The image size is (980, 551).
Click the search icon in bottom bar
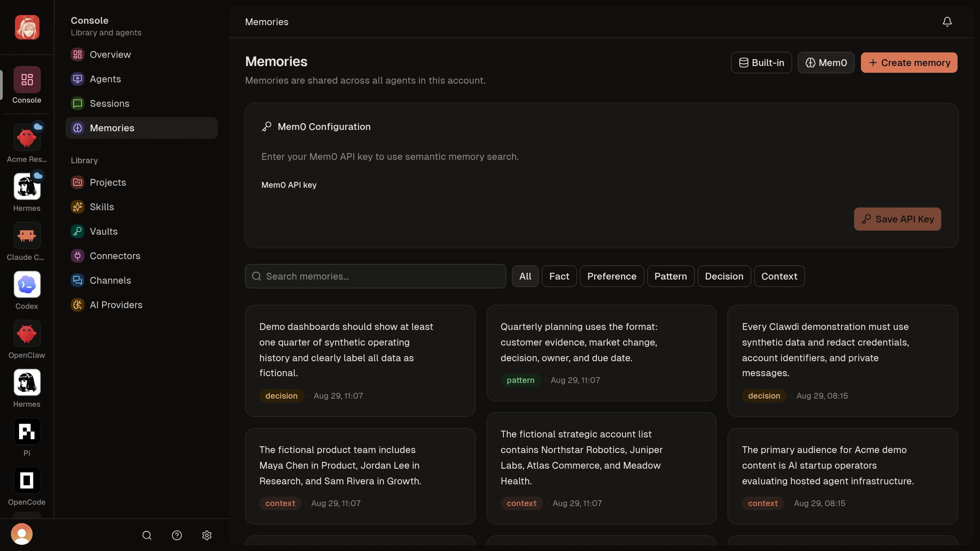147,535
